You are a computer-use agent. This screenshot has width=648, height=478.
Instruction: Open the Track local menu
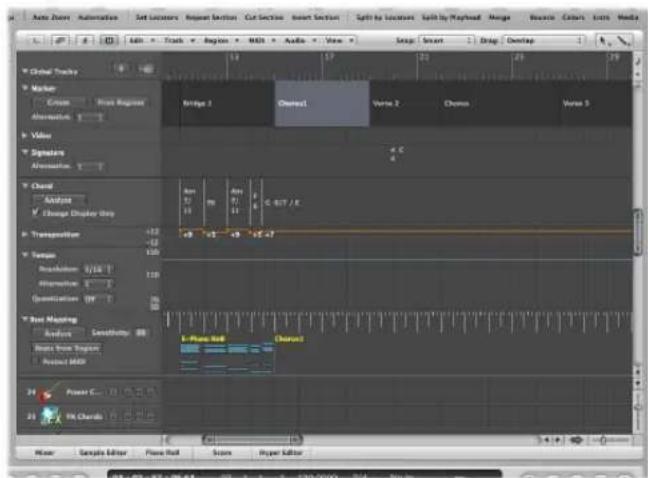179,40
